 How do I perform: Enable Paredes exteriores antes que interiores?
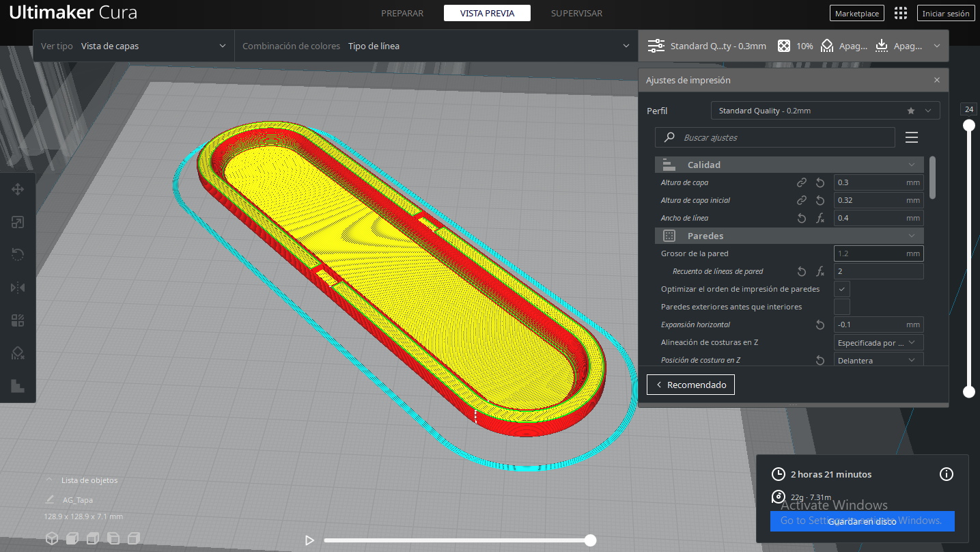pyautogui.click(x=842, y=307)
